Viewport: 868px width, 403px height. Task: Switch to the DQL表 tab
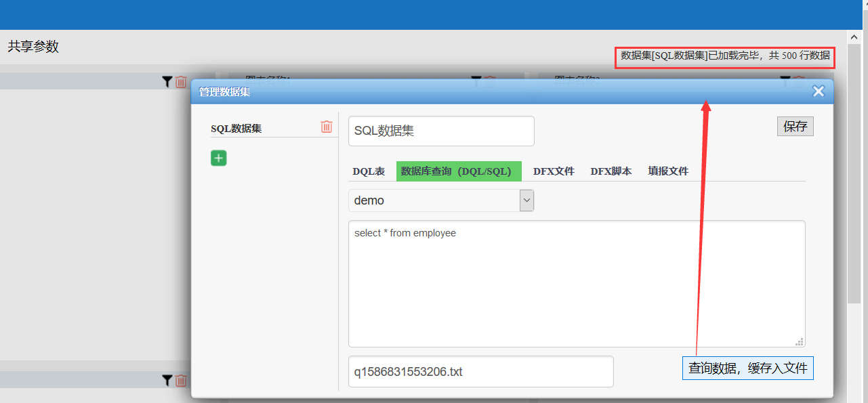point(369,171)
